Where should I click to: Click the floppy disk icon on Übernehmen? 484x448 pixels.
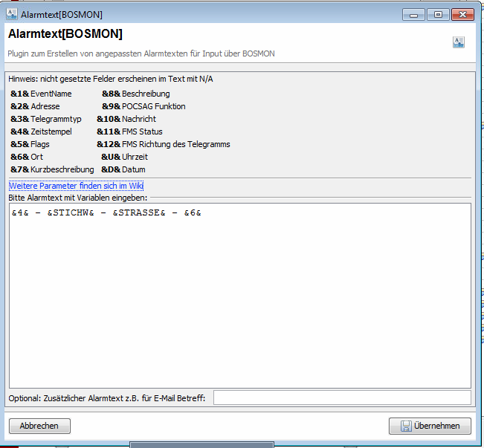tap(406, 426)
